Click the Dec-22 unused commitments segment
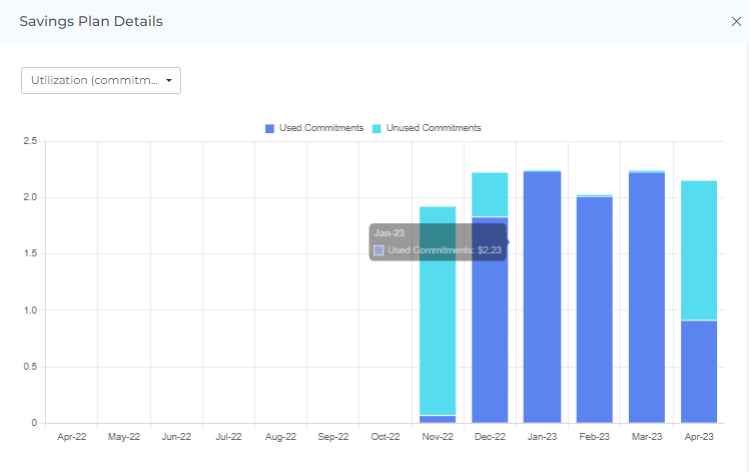 [490, 194]
